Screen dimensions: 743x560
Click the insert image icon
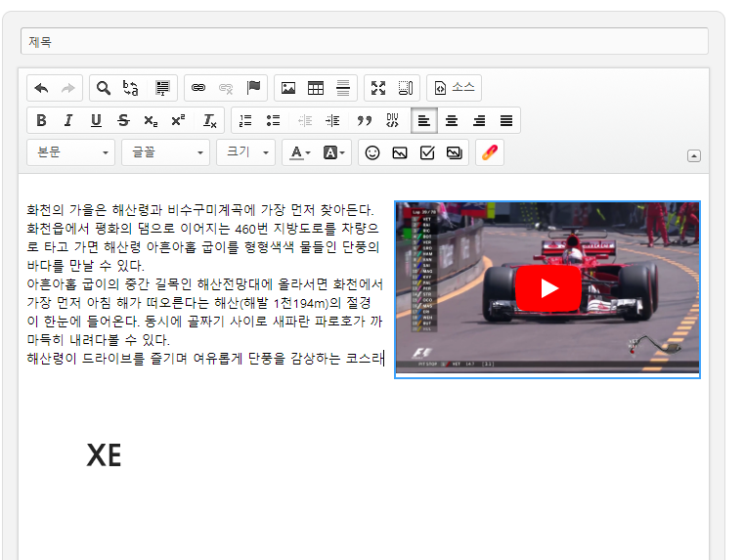[288, 88]
